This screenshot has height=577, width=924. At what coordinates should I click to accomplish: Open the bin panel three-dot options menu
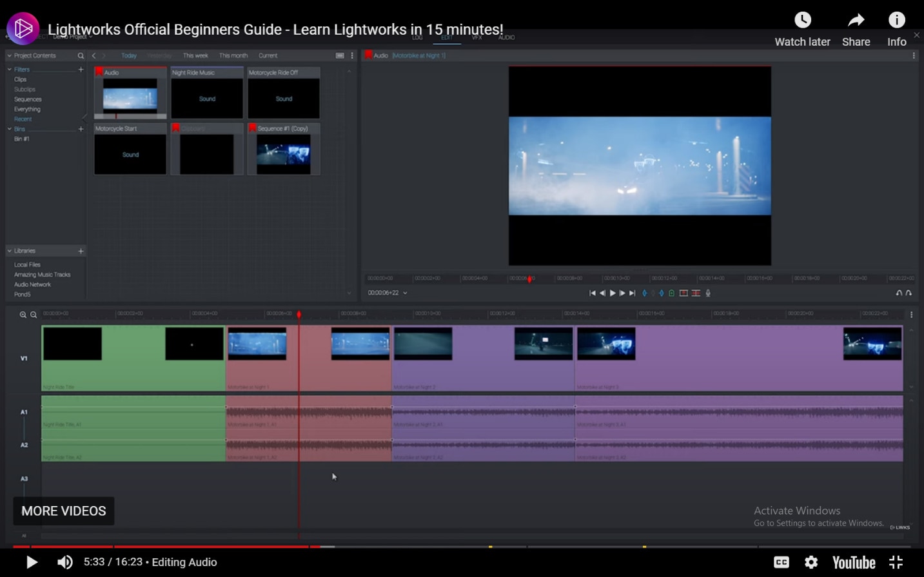pyautogui.click(x=352, y=56)
